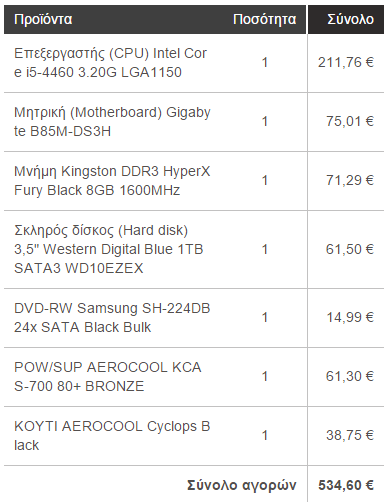The height and width of the screenshot is (502, 390).
Task: Open the Kingston HyperX Fury 8GB link
Action: pyautogui.click(x=112, y=181)
